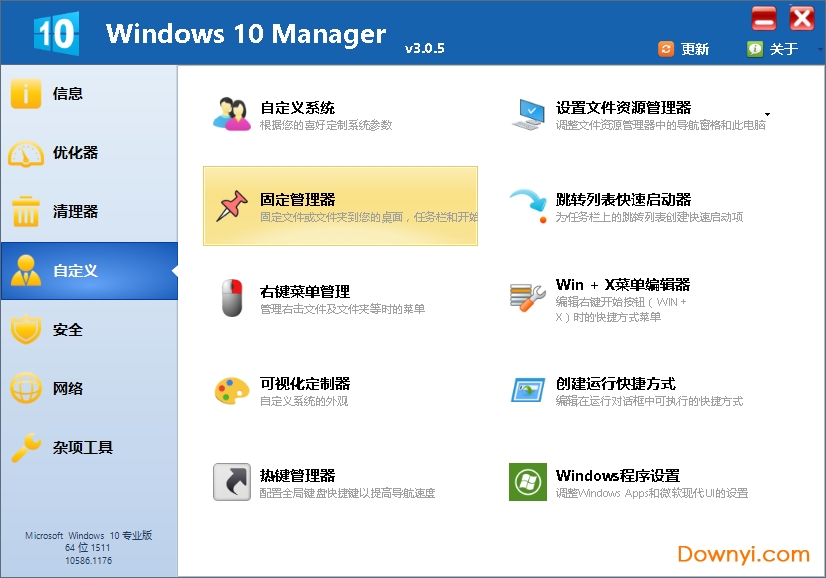The image size is (826, 578).
Task: Click the paint palette 可视化定制器 icon
Action: 232,390
